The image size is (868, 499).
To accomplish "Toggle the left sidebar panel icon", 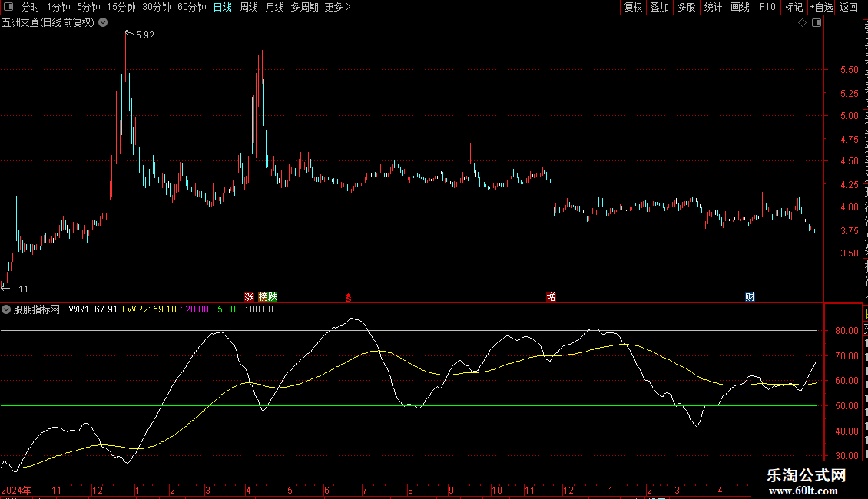I will click(x=8, y=7).
